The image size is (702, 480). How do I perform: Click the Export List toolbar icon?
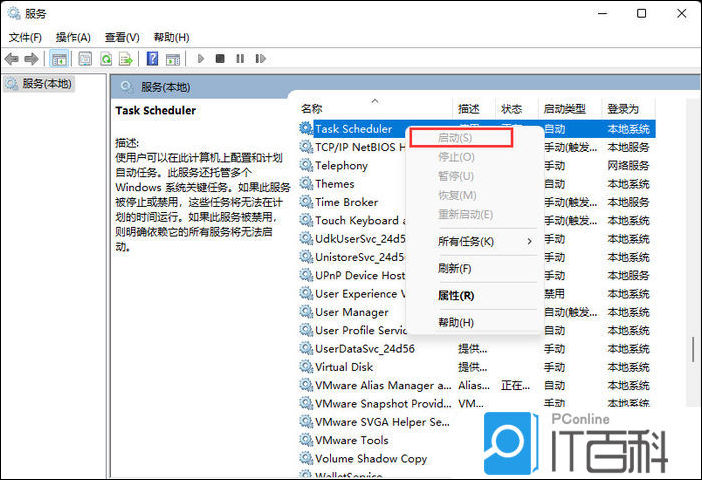[126, 59]
